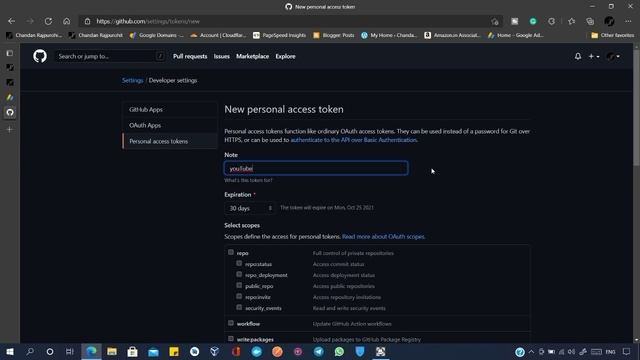This screenshot has height=360, width=640.
Task: Click the padlock site info icon
Action: (x=87, y=21)
